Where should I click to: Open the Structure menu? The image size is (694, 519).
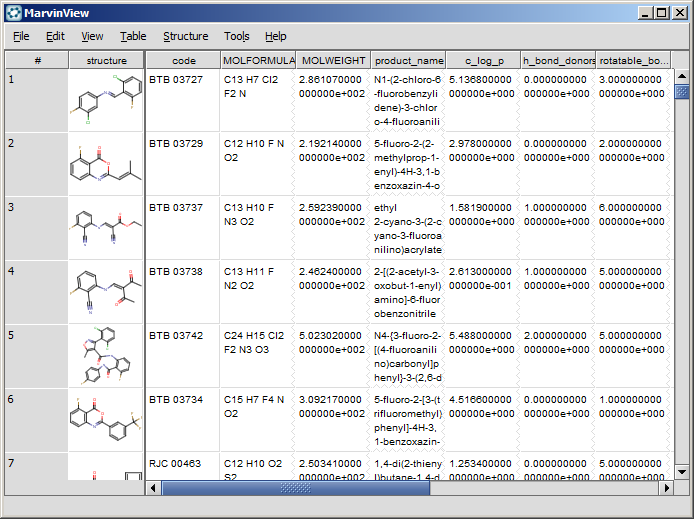186,36
